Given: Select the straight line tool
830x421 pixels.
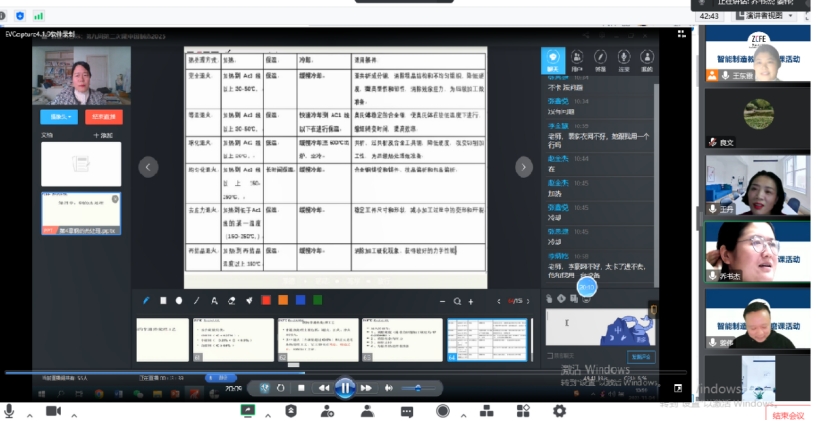Looking at the screenshot, I should click(196, 301).
